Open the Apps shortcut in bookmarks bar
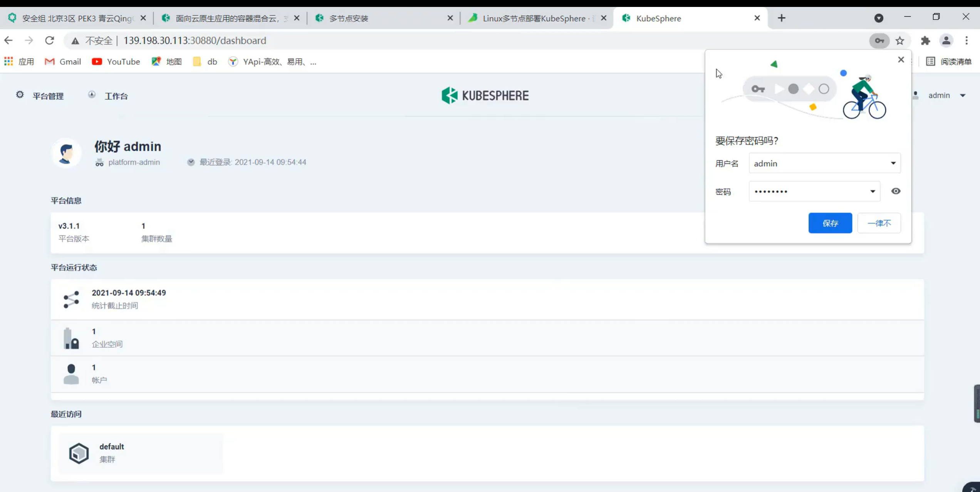980x492 pixels. click(x=19, y=62)
